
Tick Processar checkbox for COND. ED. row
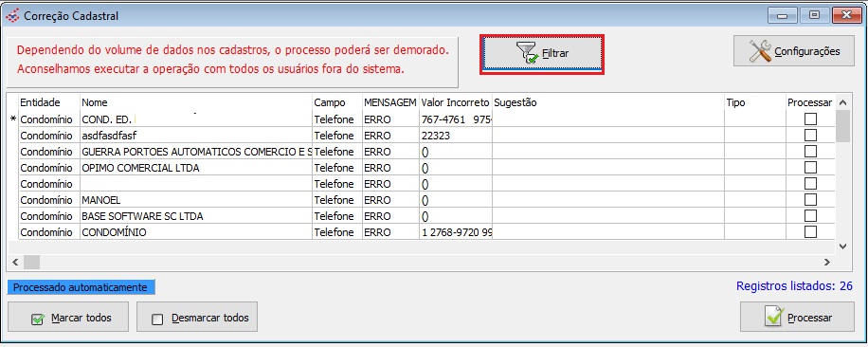coord(810,119)
